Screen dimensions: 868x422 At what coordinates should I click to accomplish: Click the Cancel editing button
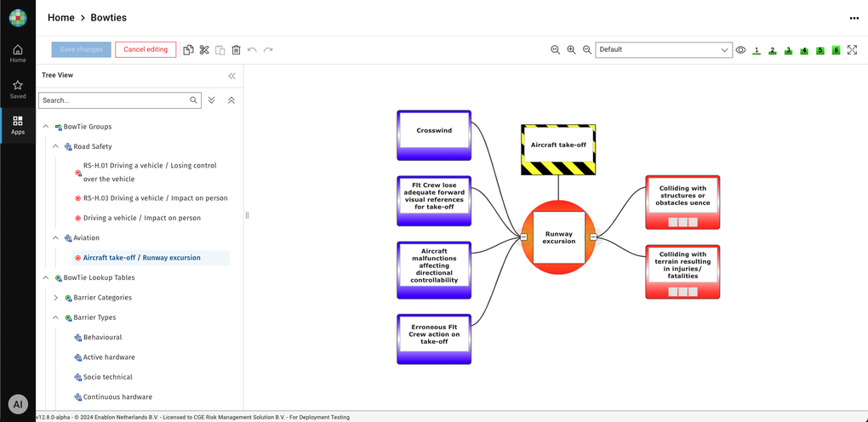point(146,49)
